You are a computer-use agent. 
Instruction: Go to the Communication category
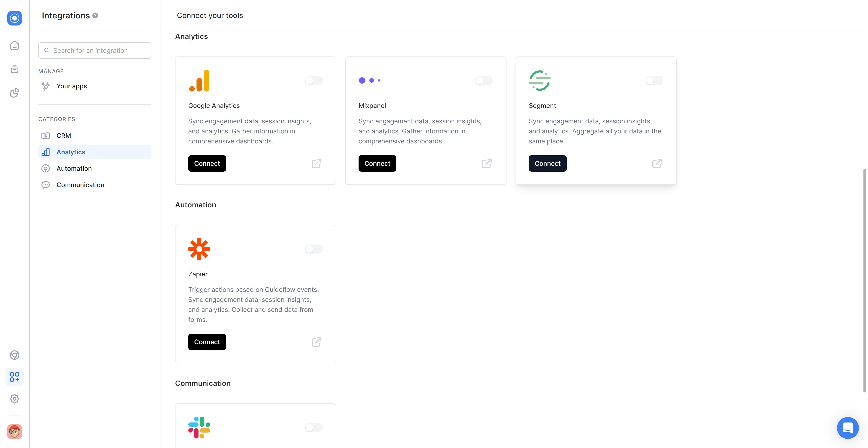[80, 185]
